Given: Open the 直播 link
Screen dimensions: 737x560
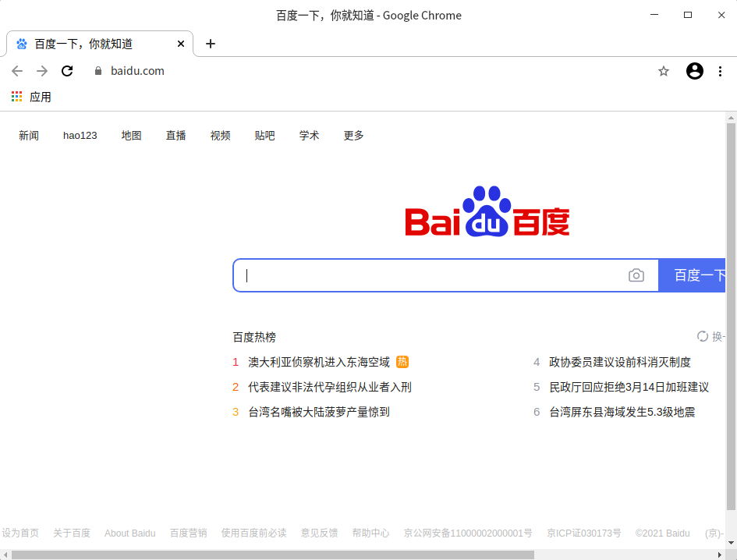Looking at the screenshot, I should (175, 136).
